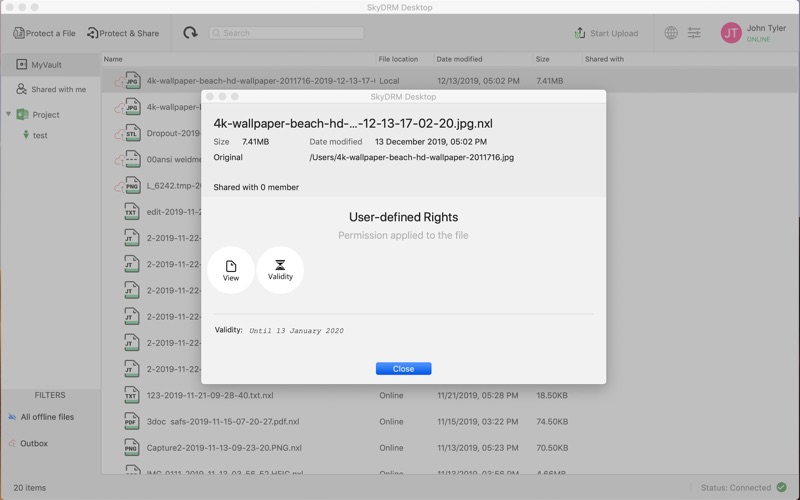800x500 pixels.
Task: Click the Outbox filter
Action: [x=28, y=443]
